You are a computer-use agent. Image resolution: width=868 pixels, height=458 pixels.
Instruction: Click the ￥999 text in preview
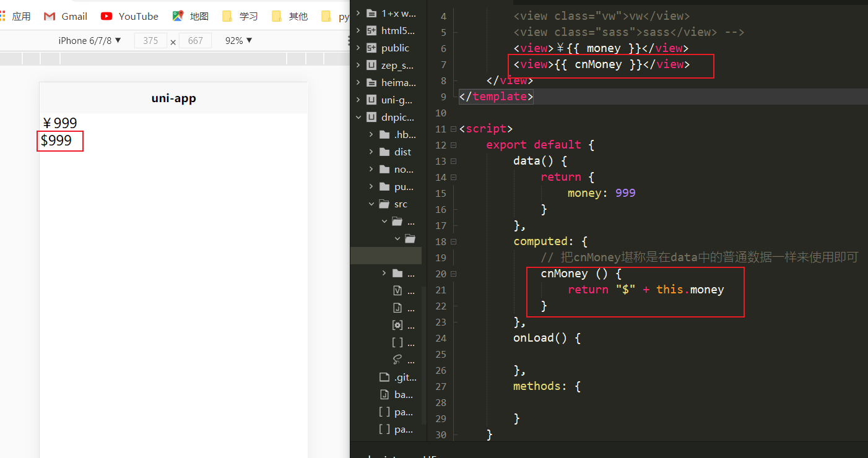[x=60, y=123]
